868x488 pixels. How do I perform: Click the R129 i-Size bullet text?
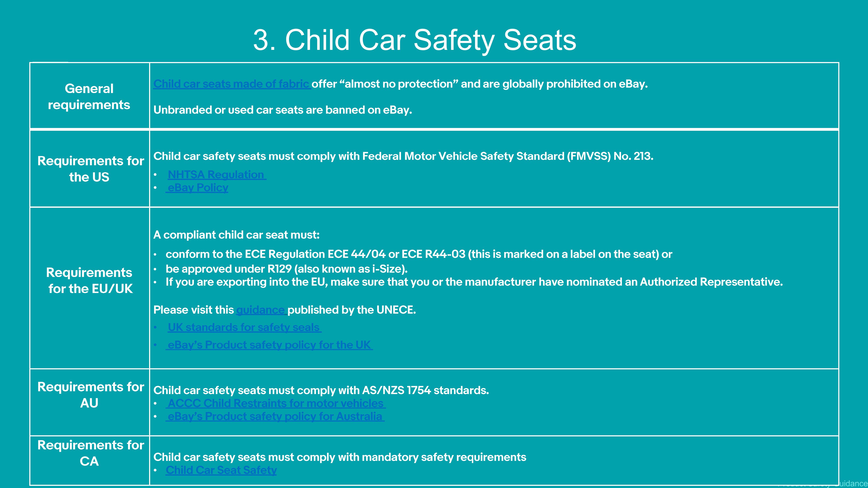point(286,269)
